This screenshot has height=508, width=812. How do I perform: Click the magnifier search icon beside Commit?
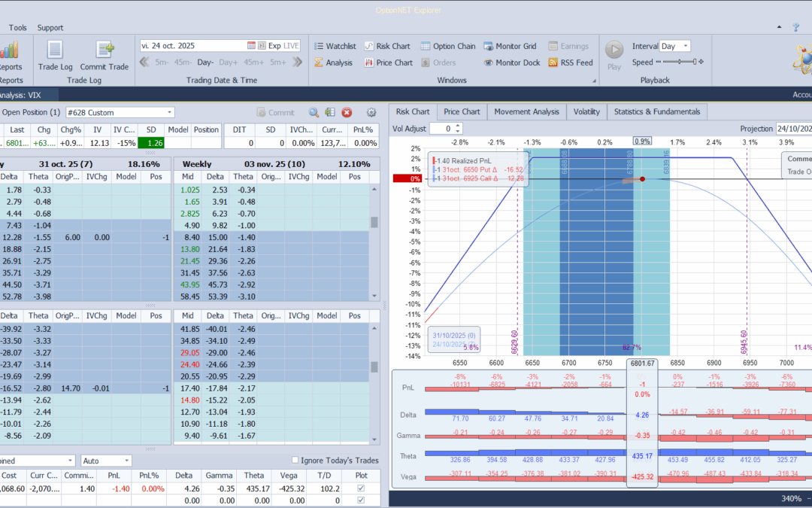coord(314,112)
